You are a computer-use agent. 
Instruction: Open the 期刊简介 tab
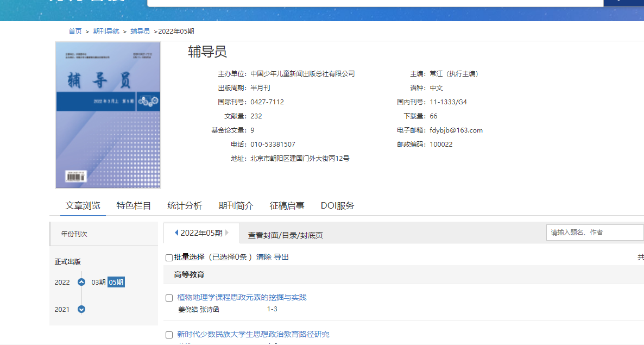point(236,205)
